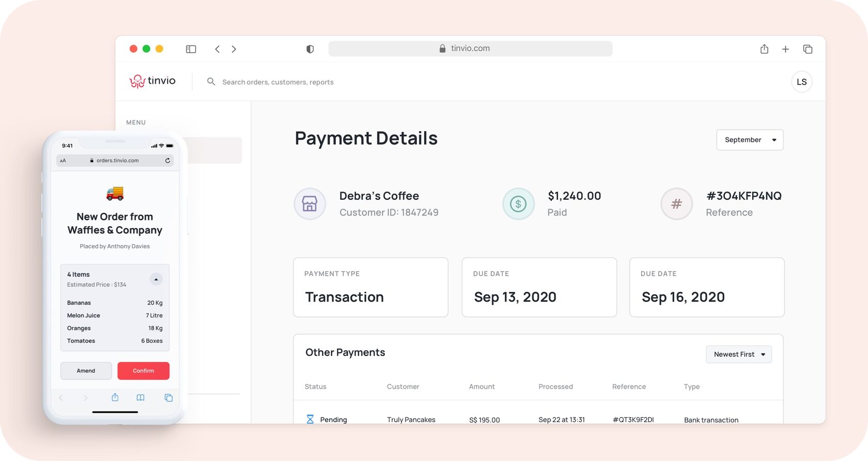Open a new tab with plus icon
The image size is (868, 461).
pos(785,49)
